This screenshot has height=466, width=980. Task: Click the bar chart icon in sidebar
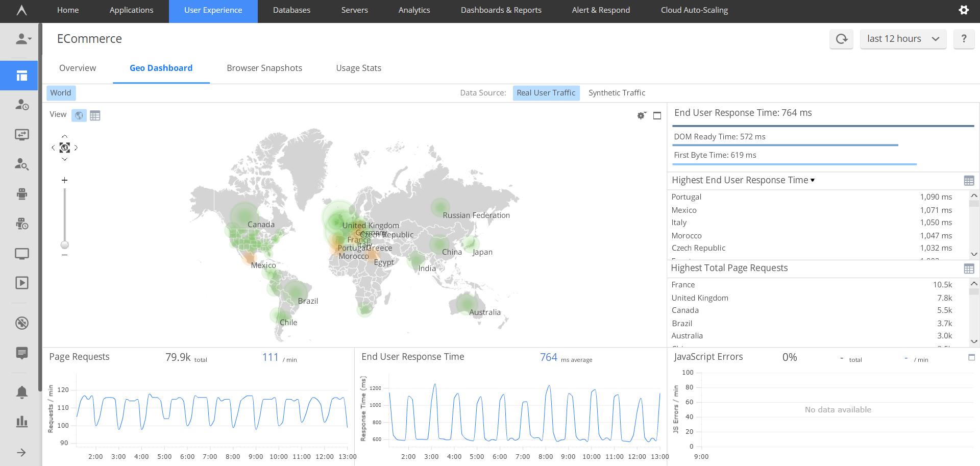tap(21, 422)
